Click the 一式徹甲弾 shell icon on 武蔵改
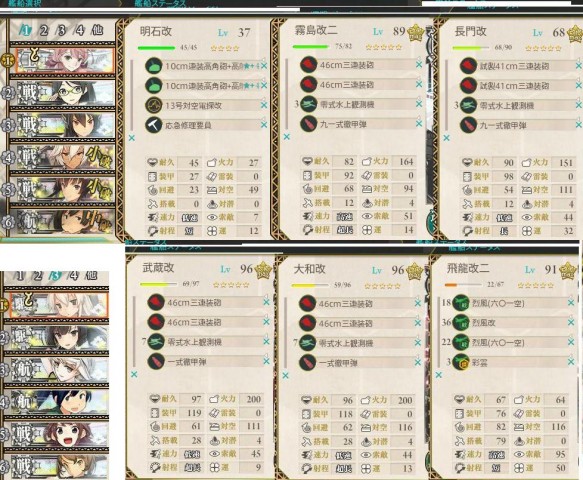The image size is (583, 480). click(x=156, y=361)
